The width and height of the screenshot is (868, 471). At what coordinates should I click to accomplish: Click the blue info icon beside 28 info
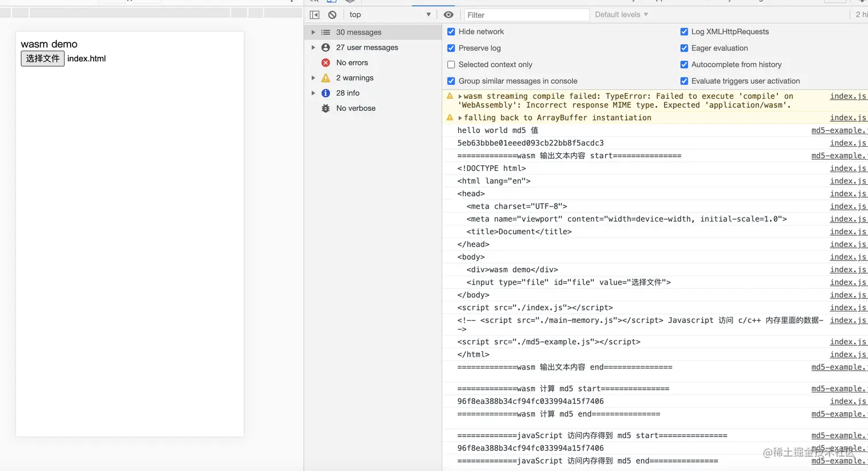[325, 93]
